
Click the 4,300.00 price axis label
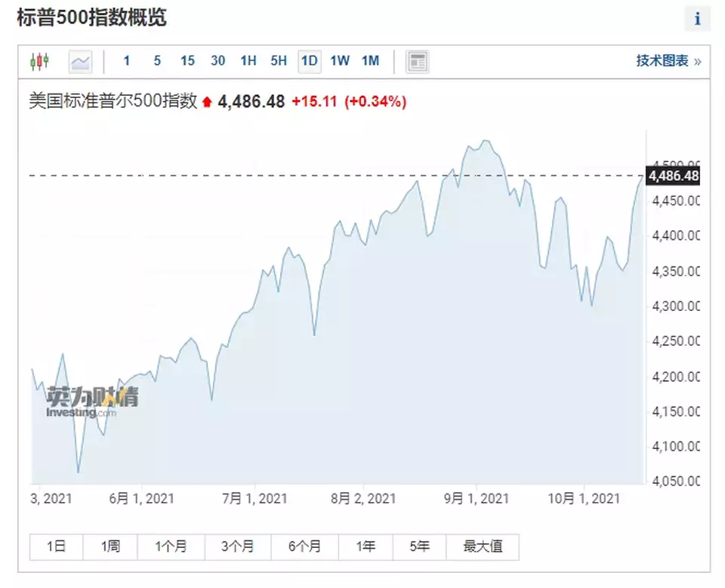click(x=675, y=306)
